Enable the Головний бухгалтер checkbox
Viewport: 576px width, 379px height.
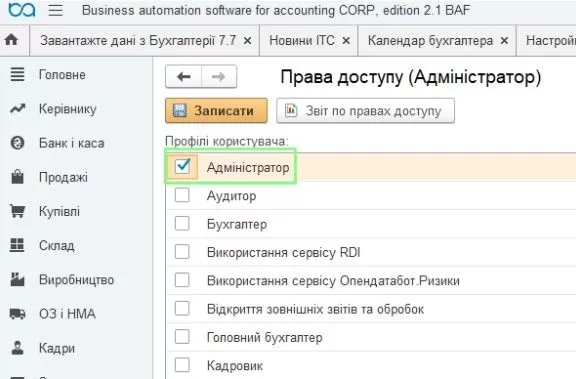[x=182, y=337]
